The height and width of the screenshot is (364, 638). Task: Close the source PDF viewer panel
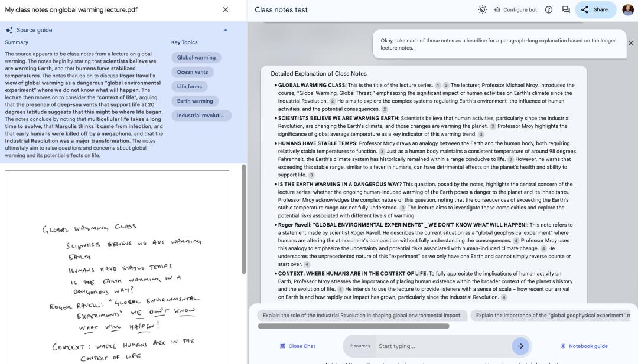click(225, 10)
